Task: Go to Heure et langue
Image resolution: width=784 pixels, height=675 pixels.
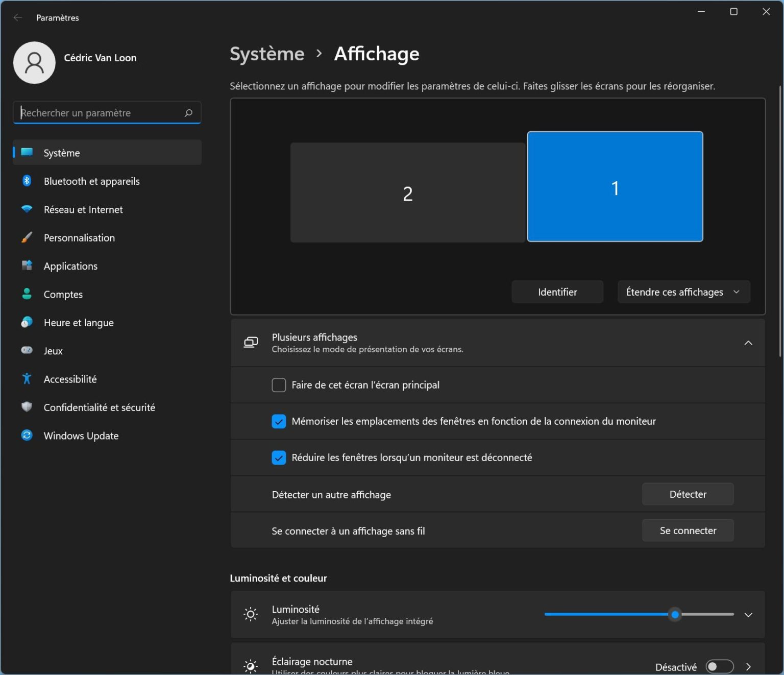Action: pyautogui.click(x=107, y=322)
